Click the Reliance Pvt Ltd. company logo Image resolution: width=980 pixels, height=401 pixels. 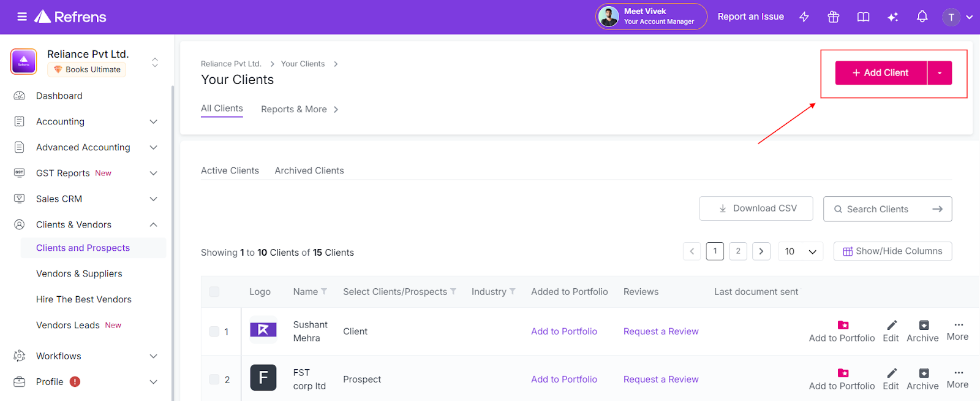tap(24, 61)
